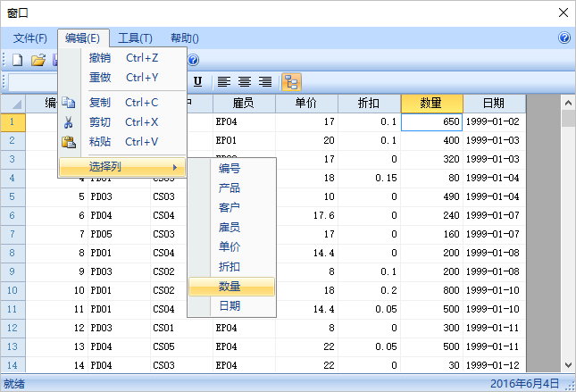Viewport: 576px width, 392px height.
Task: Open the 工具(T) menu
Action: click(x=135, y=38)
